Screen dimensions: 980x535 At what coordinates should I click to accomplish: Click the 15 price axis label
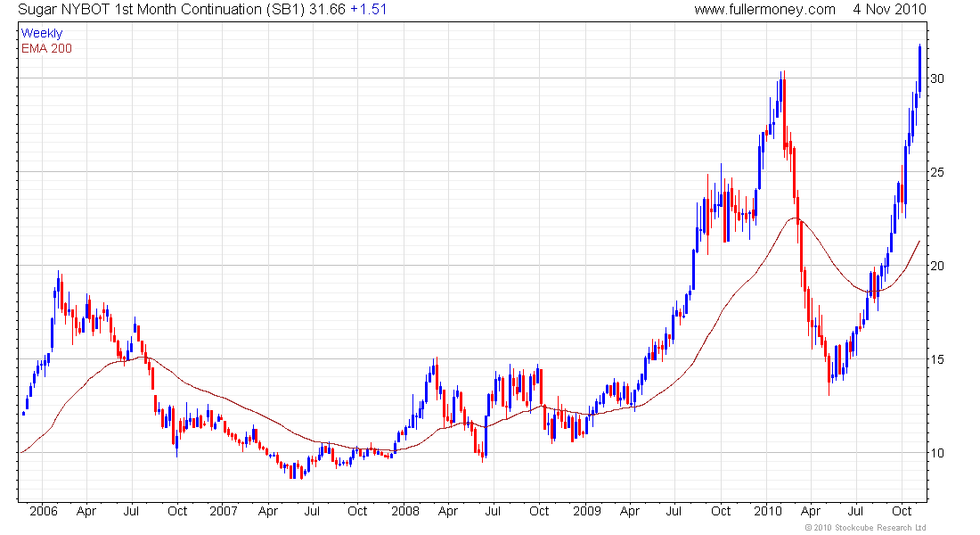pyautogui.click(x=937, y=360)
